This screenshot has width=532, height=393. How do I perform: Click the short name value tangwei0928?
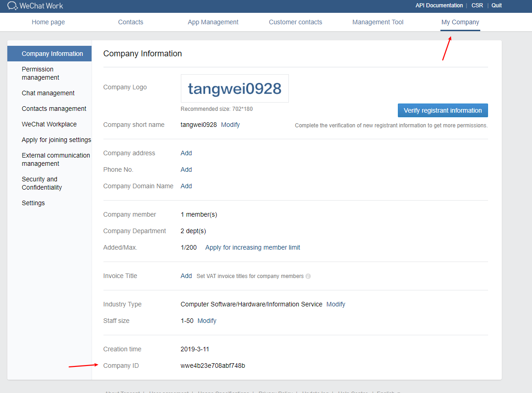199,125
